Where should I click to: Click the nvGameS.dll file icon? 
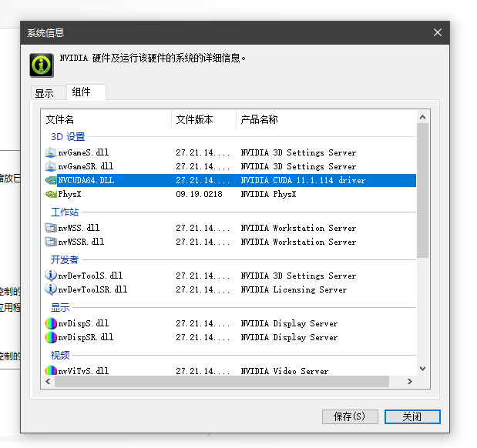click(51, 152)
